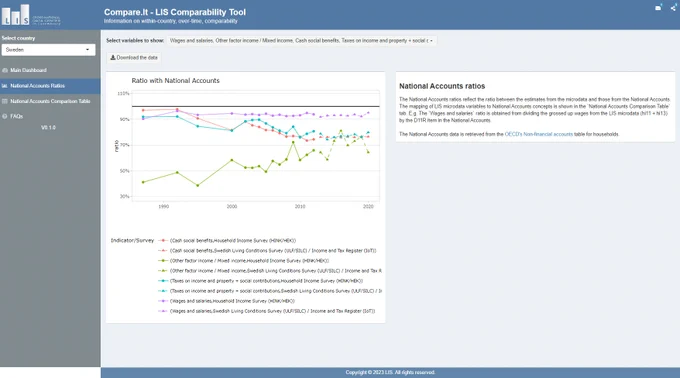Image resolution: width=680 pixels, height=378 pixels.
Task: Click the 2000 x-axis label
Action: [232, 207]
